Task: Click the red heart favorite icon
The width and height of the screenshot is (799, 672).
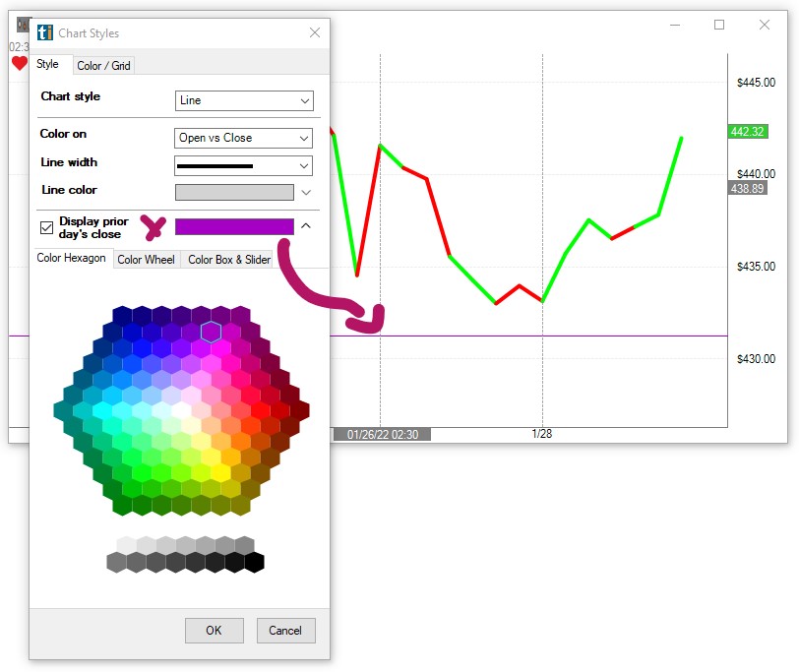Action: click(20, 64)
